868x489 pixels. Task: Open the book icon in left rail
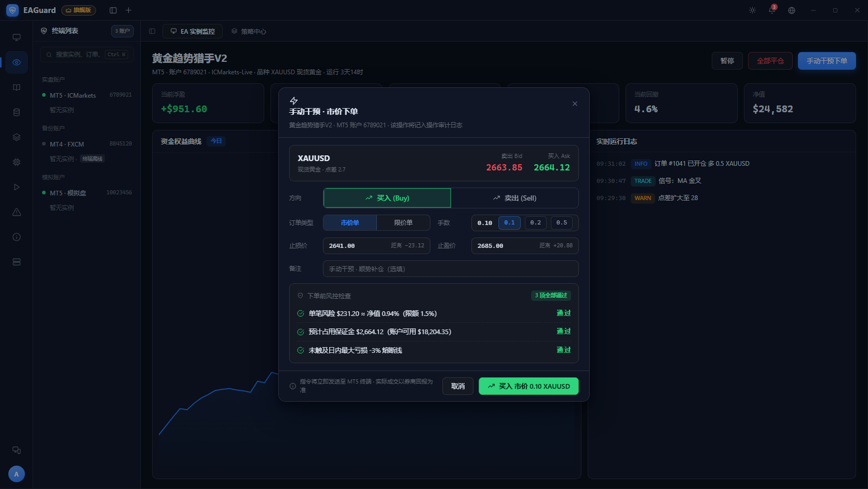17,87
